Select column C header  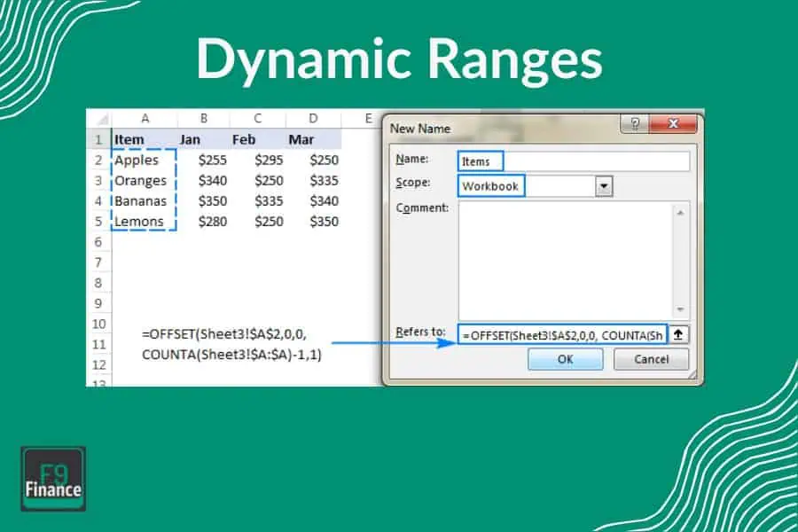(x=257, y=119)
